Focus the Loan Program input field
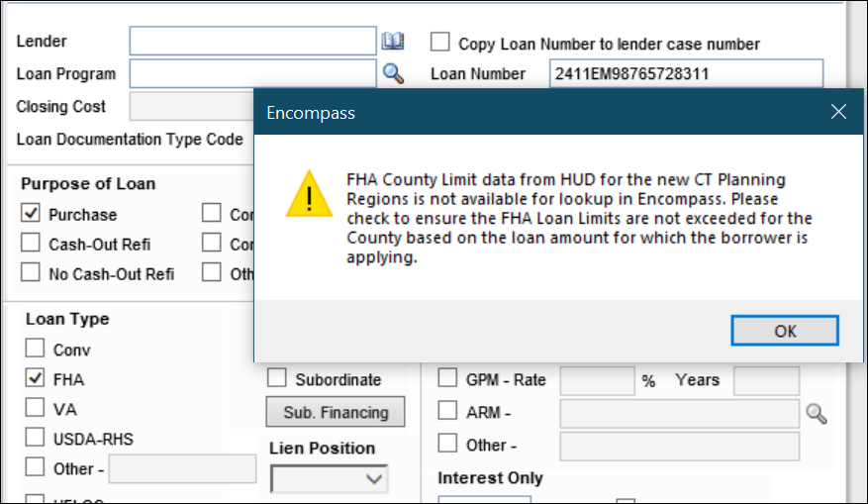Image resolution: width=868 pixels, height=504 pixels. tap(253, 73)
